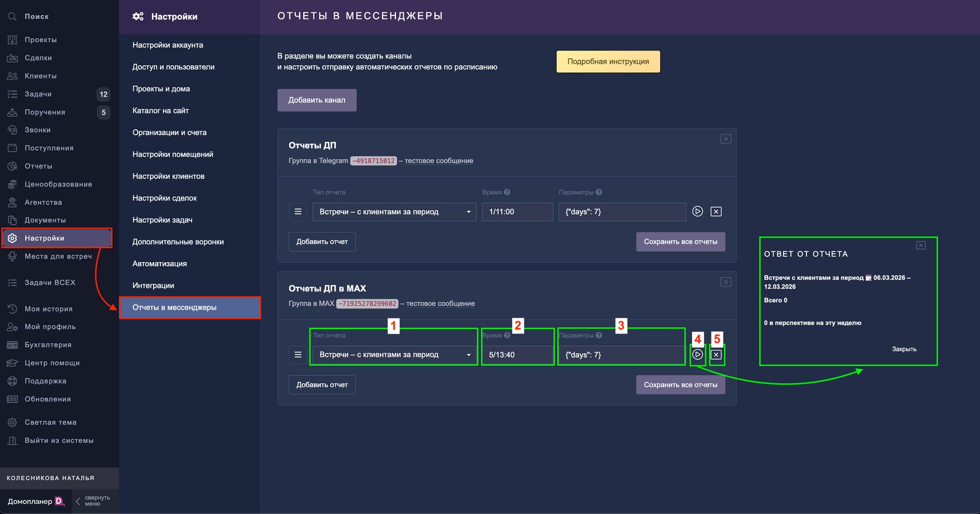Remove the Отчеты ДП channel card
The image size is (980, 514).
click(725, 139)
